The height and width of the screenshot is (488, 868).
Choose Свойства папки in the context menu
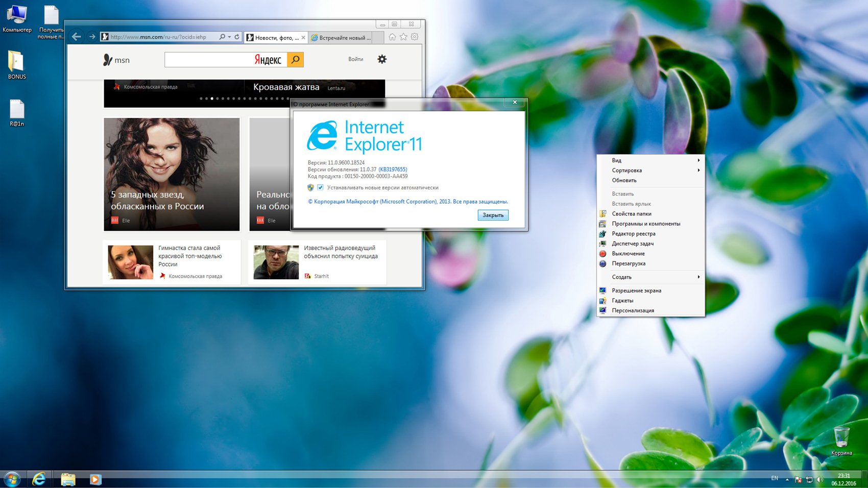coord(650,214)
